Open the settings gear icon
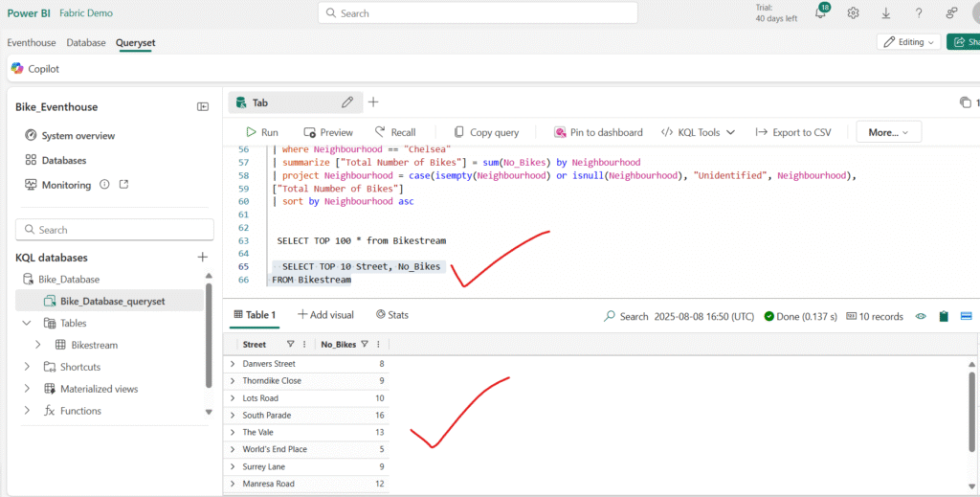 [x=853, y=13]
